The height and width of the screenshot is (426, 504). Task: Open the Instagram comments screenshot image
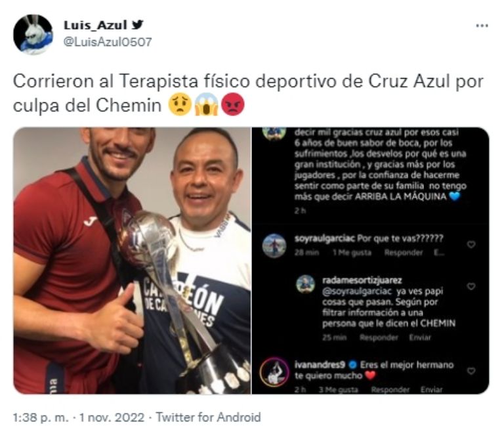coord(370,261)
